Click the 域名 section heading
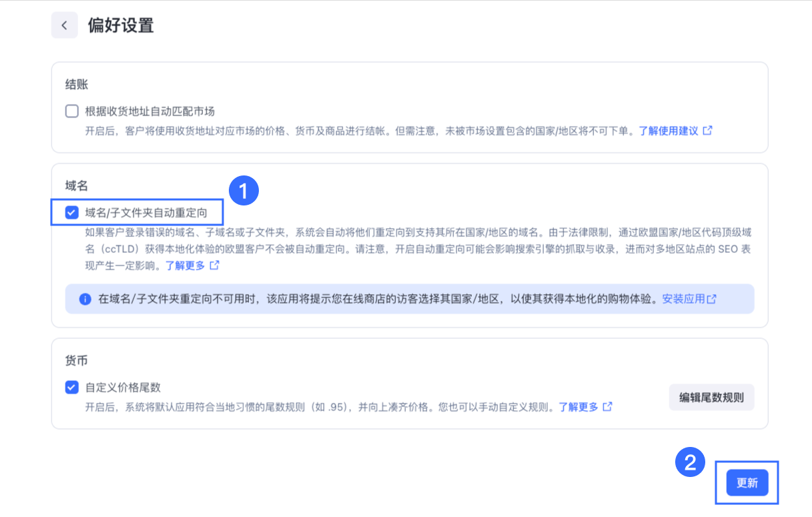Image resolution: width=812 pixels, height=517 pixels. click(77, 186)
